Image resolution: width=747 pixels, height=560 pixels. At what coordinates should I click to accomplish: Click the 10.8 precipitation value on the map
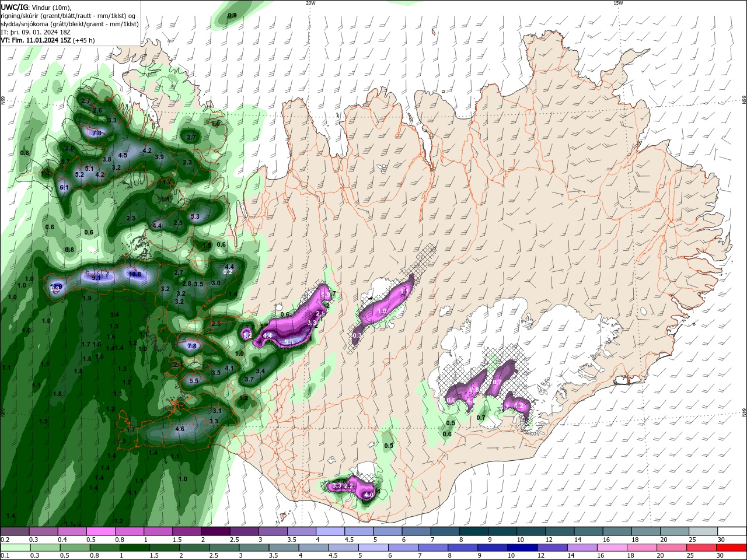pos(135,274)
